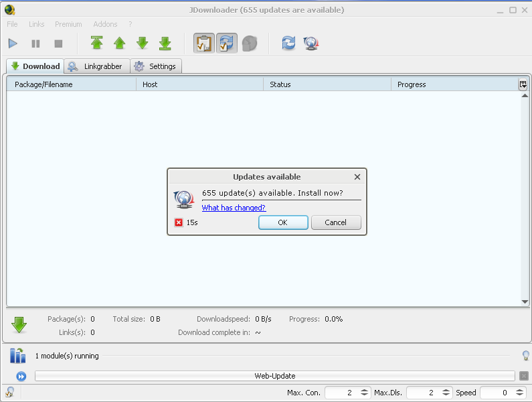Adjust the Max.Dls. stepper arrows
The image size is (532, 402).
click(446, 393)
